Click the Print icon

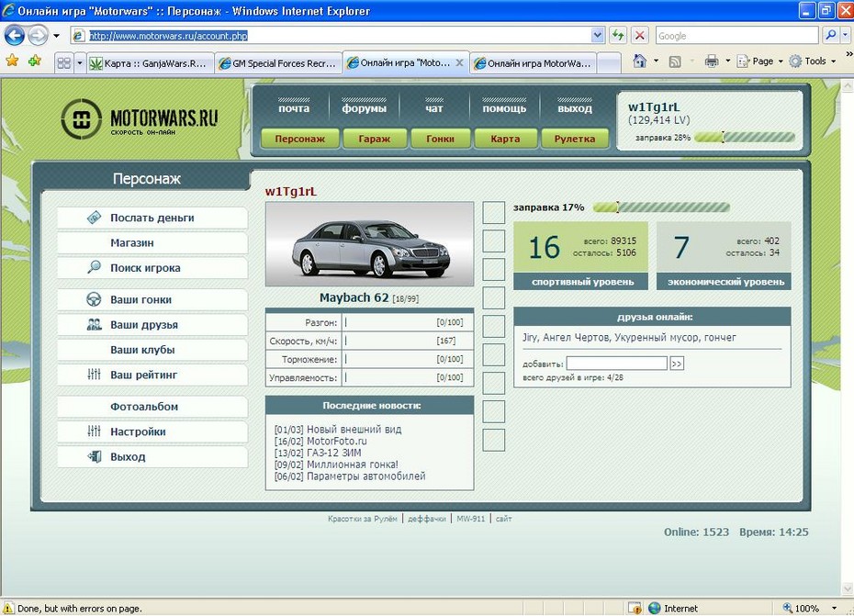[x=712, y=61]
